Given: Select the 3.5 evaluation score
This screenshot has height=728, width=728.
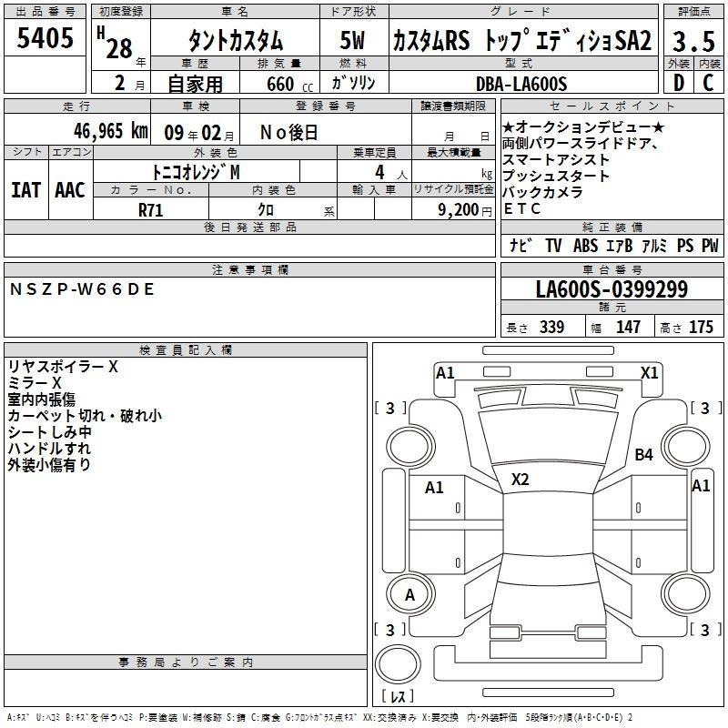Looking at the screenshot, I should click(x=693, y=42).
